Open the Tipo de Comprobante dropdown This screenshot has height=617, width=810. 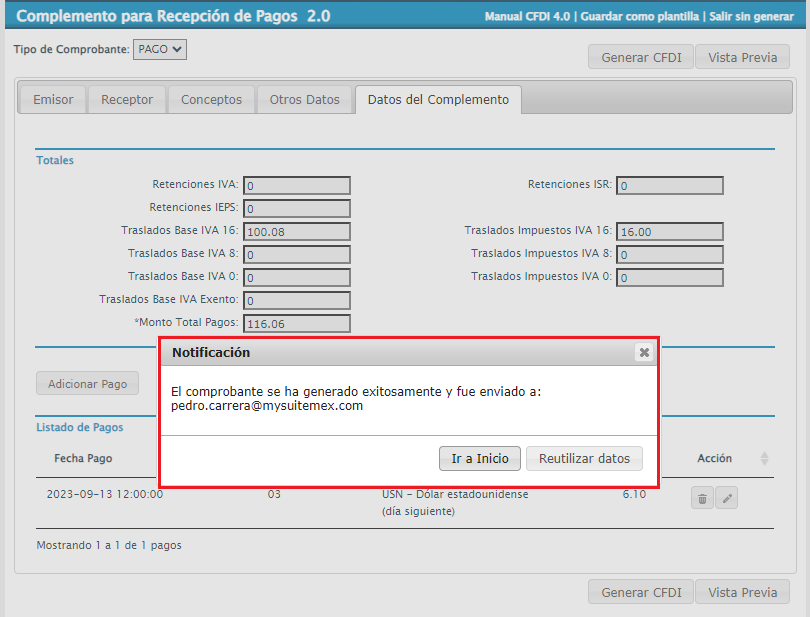pyautogui.click(x=160, y=49)
